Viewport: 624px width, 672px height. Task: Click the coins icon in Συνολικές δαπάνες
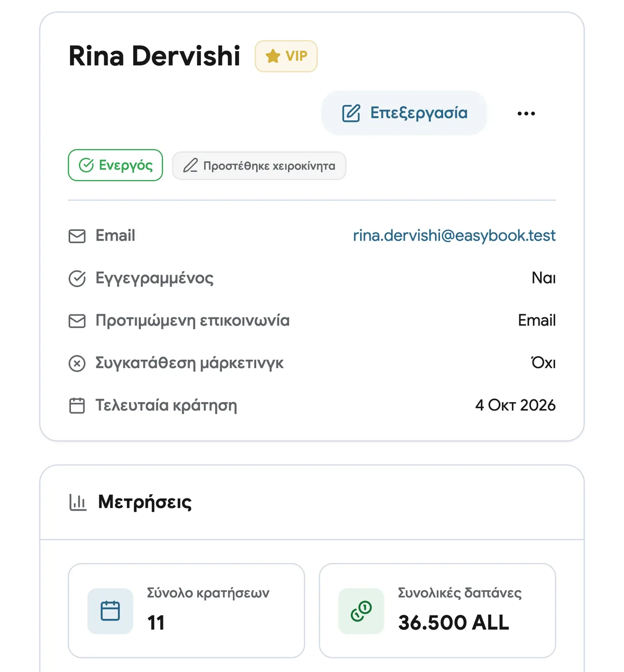click(x=361, y=611)
